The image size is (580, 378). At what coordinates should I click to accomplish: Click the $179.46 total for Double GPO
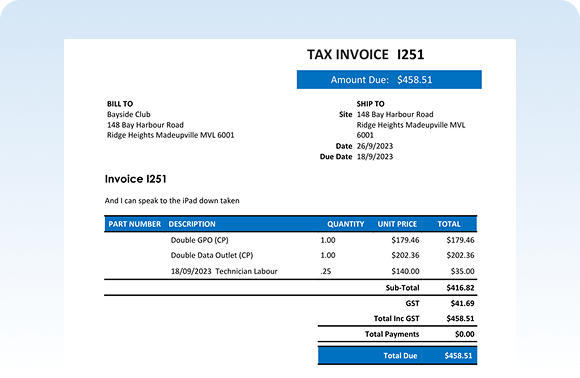460,240
